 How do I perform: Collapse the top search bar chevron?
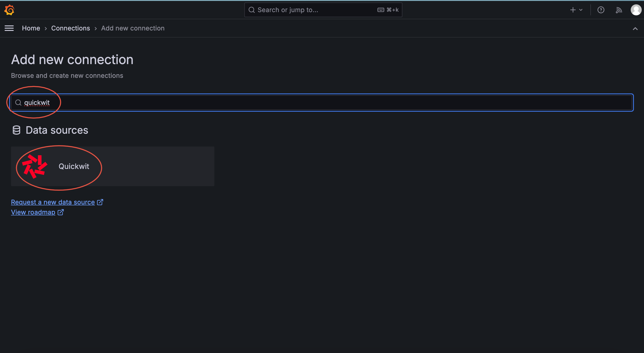pos(635,29)
